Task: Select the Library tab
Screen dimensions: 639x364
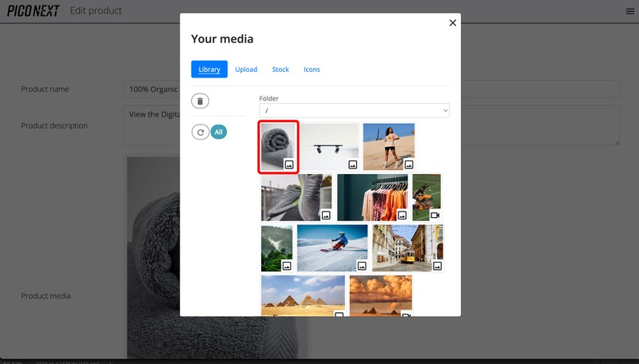Action: (209, 69)
